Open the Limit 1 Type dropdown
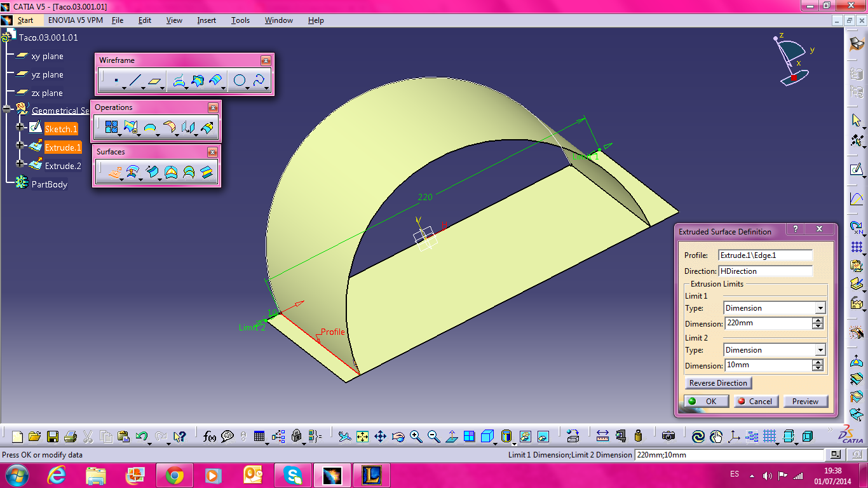Screen dimensions: 868x488 pos(822,308)
